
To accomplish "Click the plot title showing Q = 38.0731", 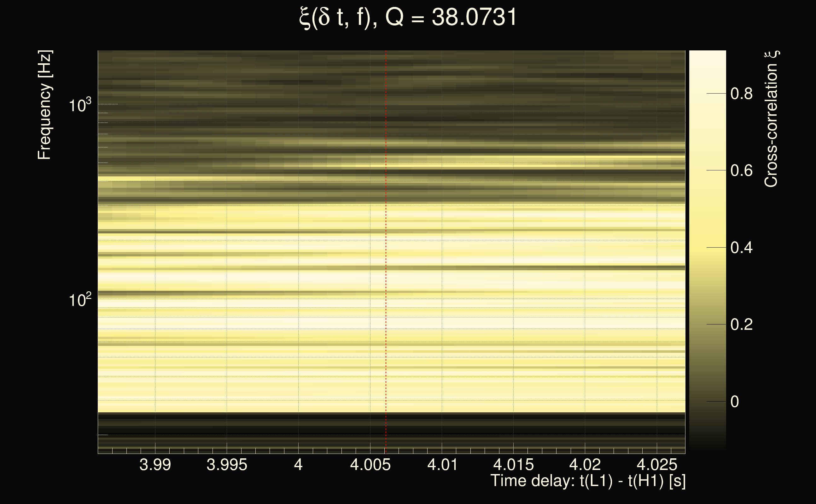I will [x=408, y=17].
